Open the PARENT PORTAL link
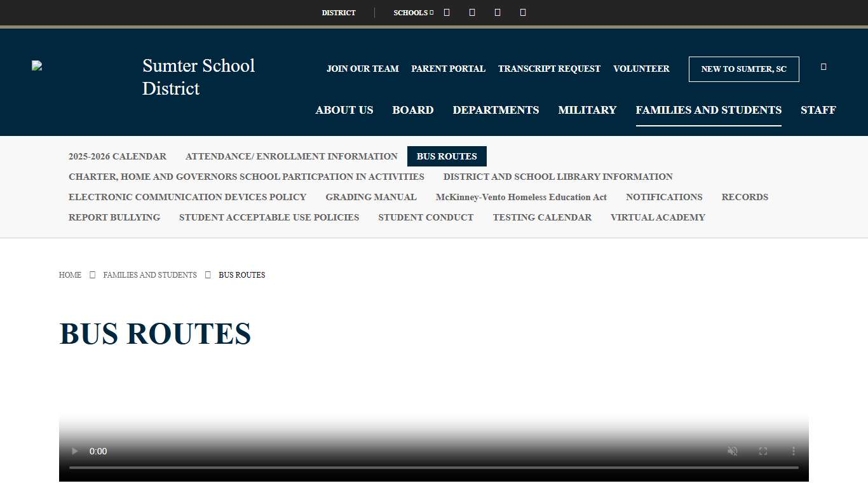The width and height of the screenshot is (868, 488). pyautogui.click(x=448, y=69)
